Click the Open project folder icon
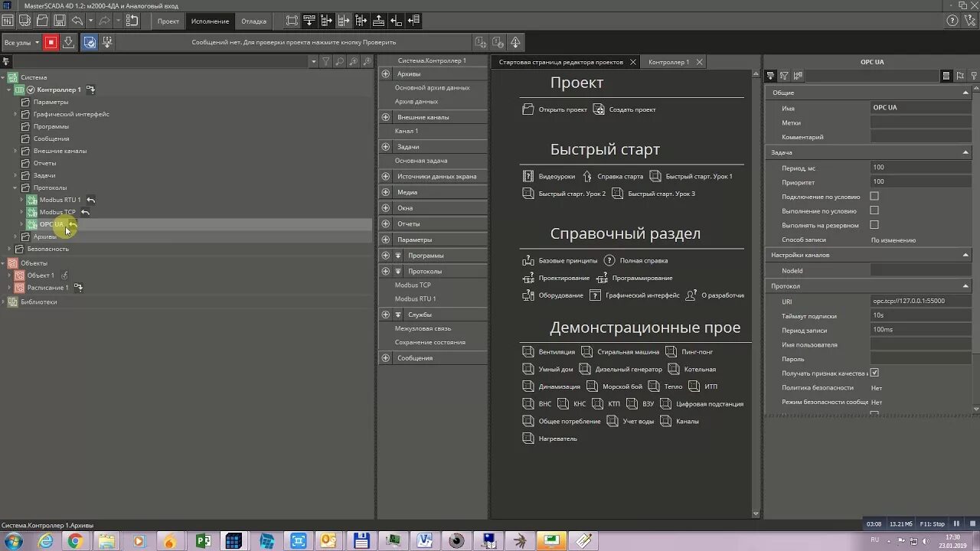 42,21
